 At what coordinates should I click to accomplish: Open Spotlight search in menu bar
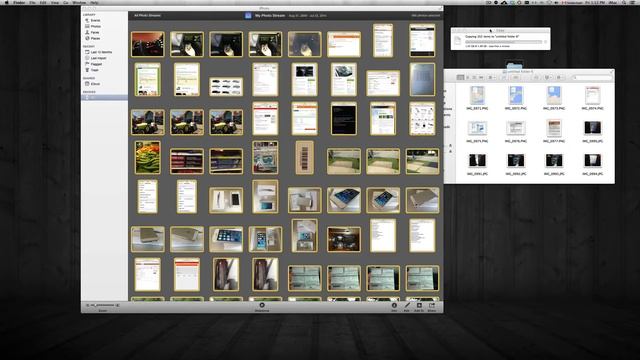coord(624,2)
